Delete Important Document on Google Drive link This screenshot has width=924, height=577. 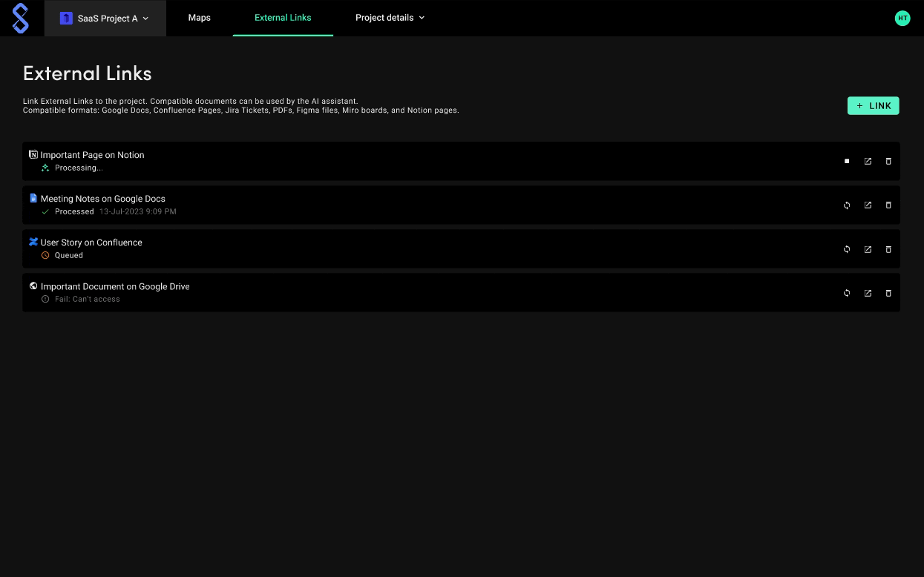[888, 293]
